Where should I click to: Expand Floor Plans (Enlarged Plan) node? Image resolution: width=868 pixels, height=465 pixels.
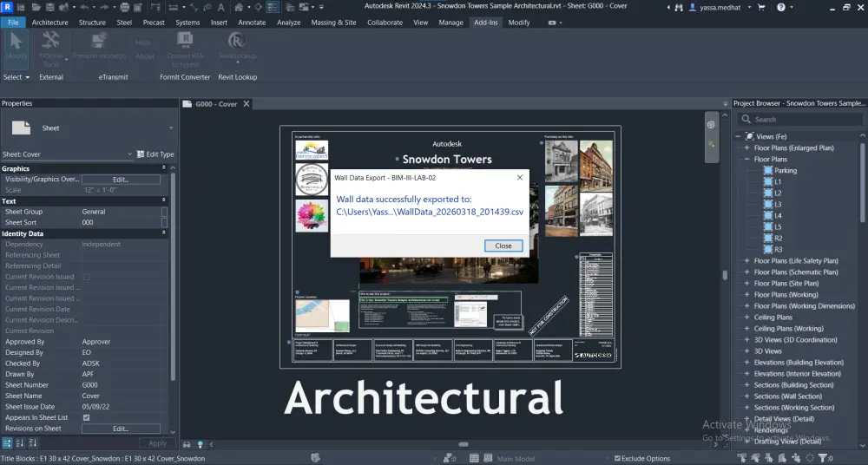point(746,147)
